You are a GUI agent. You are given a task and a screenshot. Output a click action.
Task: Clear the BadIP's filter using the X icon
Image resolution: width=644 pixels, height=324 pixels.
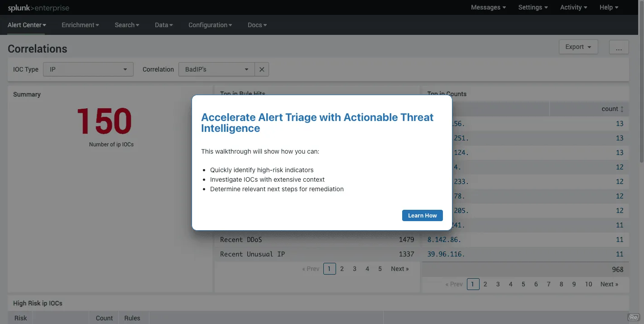point(262,69)
